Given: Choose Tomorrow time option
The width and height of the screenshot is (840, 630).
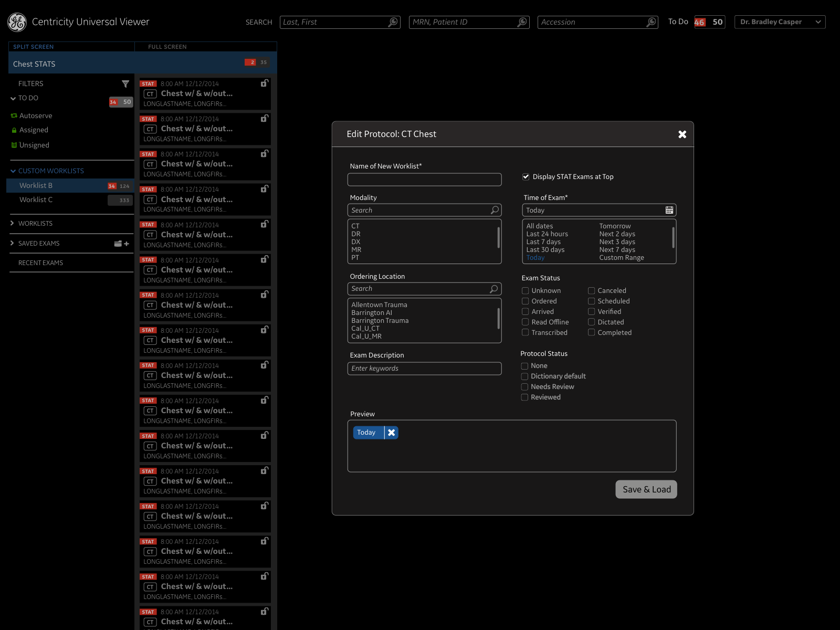Looking at the screenshot, I should click(x=615, y=226).
